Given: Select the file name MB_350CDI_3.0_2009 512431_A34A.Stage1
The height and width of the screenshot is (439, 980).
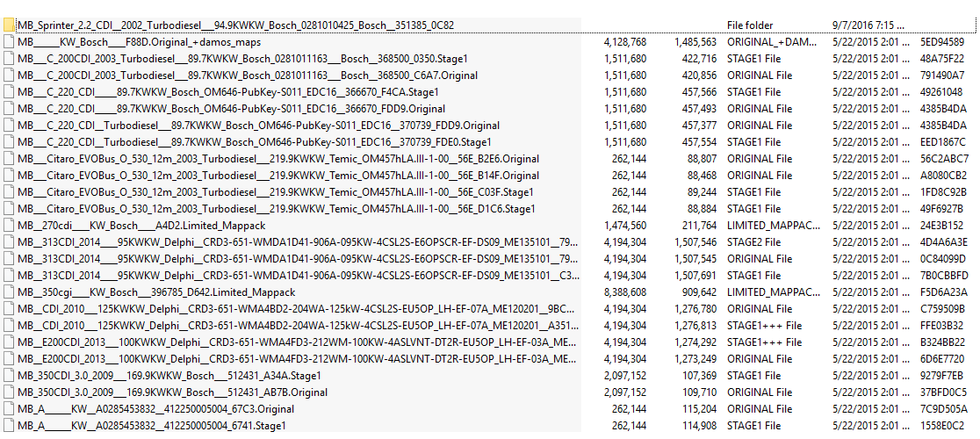Looking at the screenshot, I should point(169,375).
